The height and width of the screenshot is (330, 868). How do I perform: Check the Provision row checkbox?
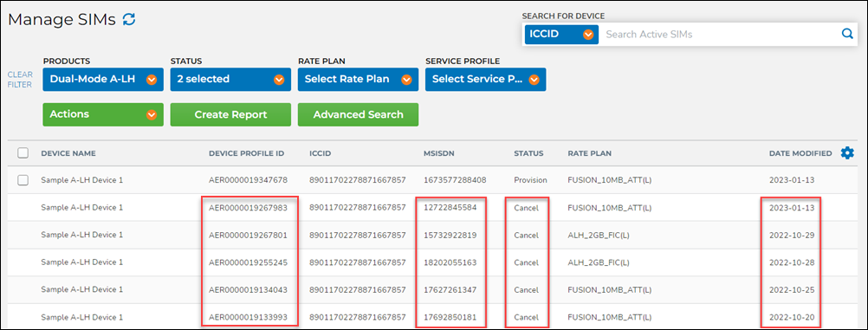[23, 180]
